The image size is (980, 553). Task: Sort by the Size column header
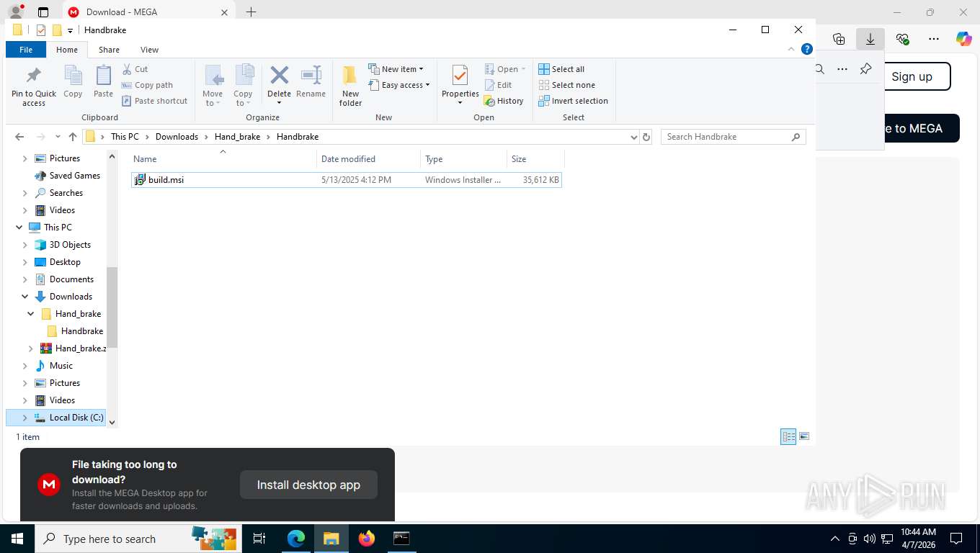pos(535,159)
